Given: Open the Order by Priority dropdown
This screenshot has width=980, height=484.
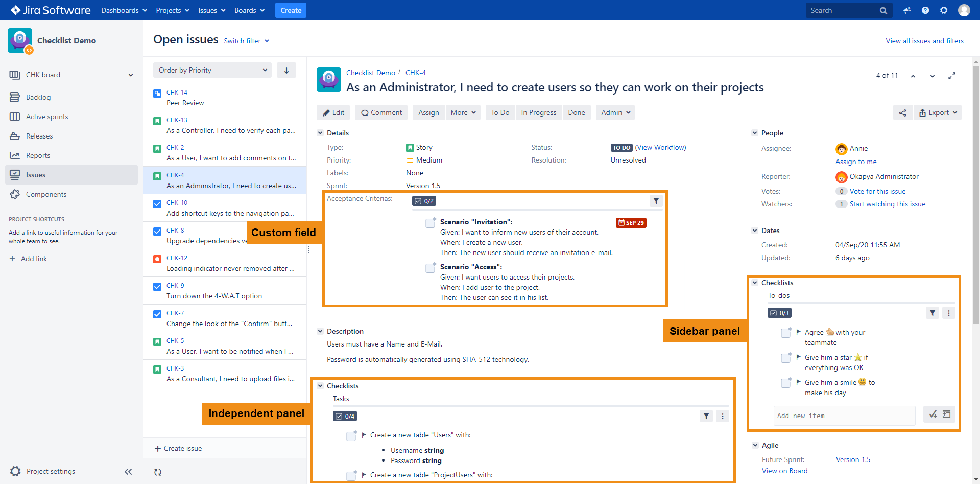Looking at the screenshot, I should (211, 70).
